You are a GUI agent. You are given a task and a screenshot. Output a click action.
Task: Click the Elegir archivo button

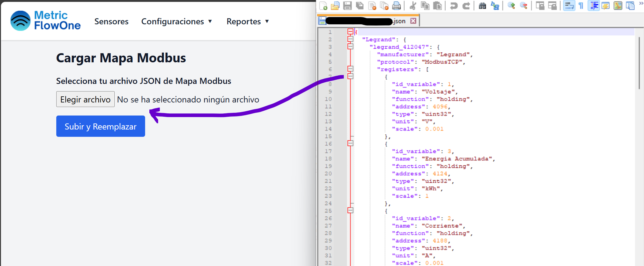[85, 99]
